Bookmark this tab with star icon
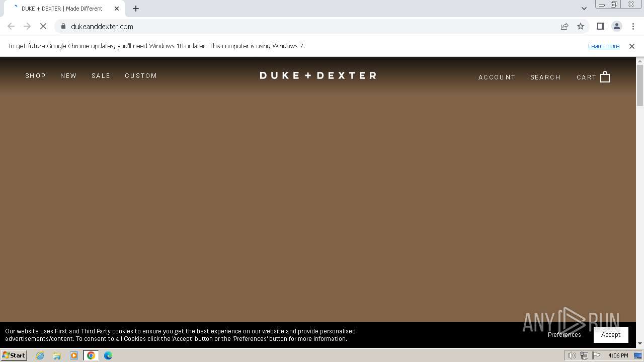This screenshot has height=362, width=644. (581, 26)
